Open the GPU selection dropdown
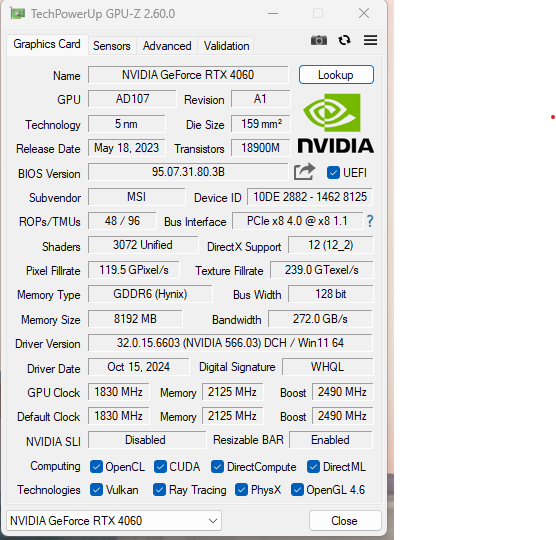Viewport: 556px width, 540px height. (114, 520)
